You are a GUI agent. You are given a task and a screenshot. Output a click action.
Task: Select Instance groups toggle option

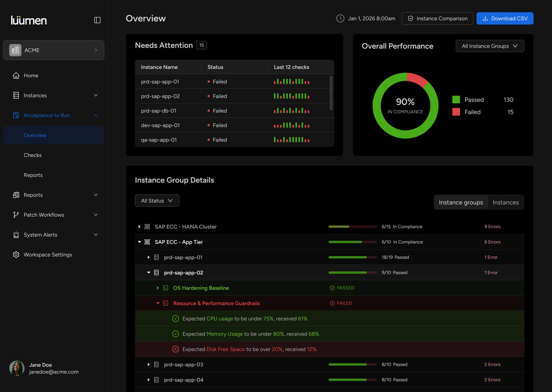[461, 202]
